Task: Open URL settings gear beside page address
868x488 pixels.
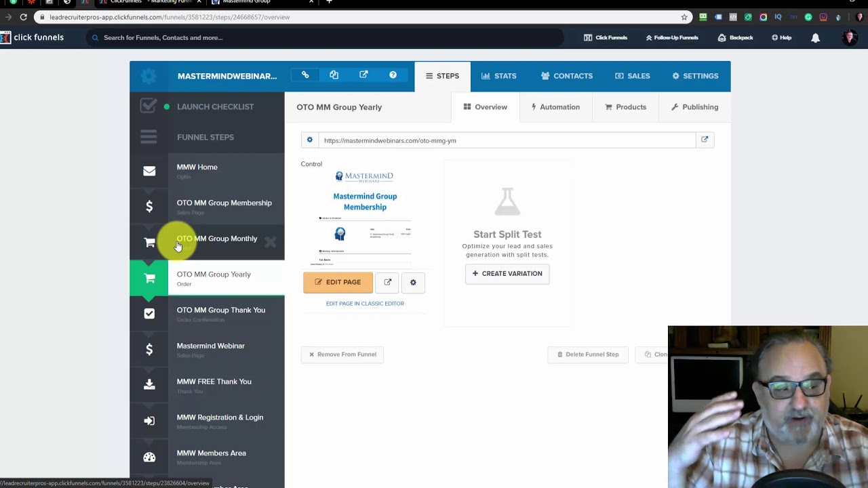Action: pyautogui.click(x=310, y=140)
